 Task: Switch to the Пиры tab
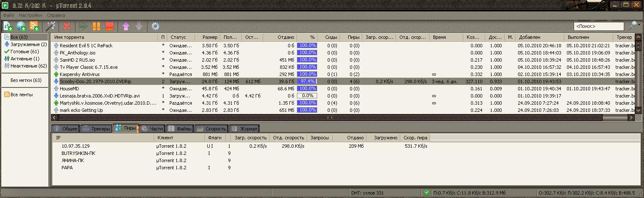(126, 128)
